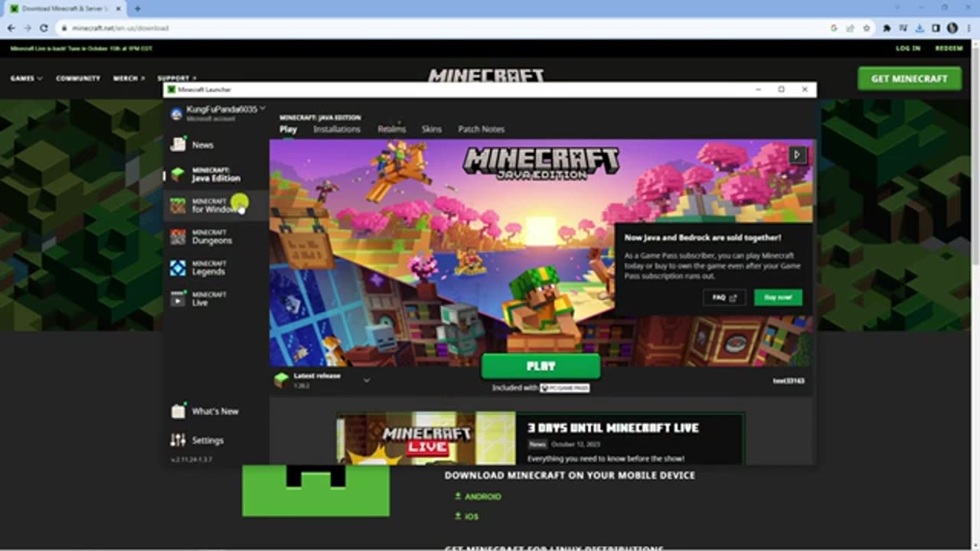Click the browser forward arrow
980x551 pixels.
28,28
